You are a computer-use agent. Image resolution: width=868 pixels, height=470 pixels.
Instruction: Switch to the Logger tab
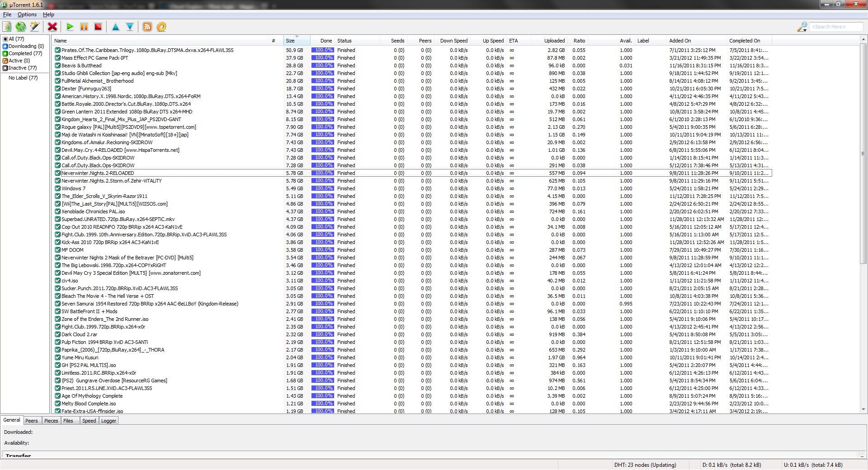[x=108, y=421]
